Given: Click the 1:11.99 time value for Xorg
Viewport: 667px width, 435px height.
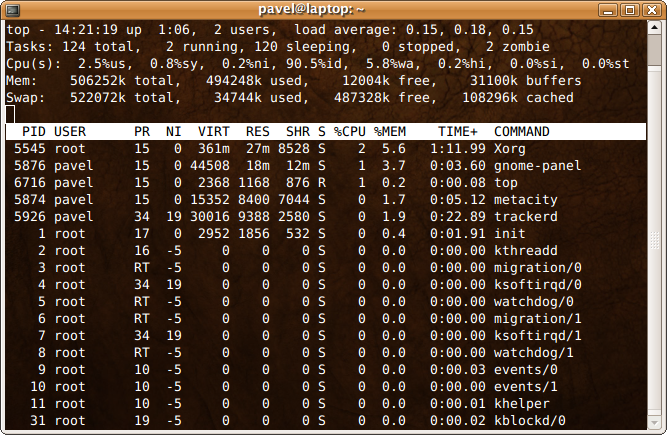Looking at the screenshot, I should tap(458, 149).
